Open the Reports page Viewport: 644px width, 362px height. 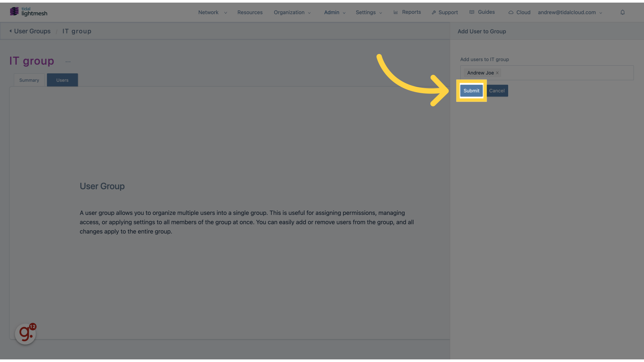pos(411,12)
